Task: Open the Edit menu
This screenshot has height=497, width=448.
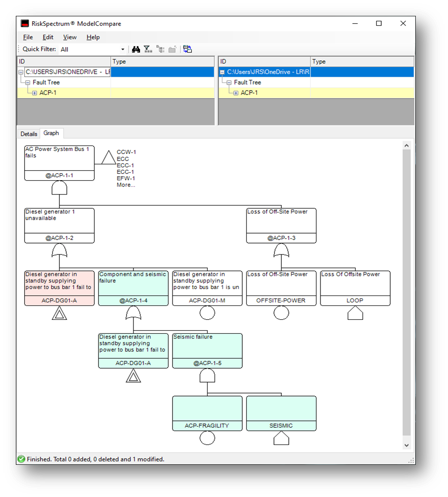Action: click(48, 37)
